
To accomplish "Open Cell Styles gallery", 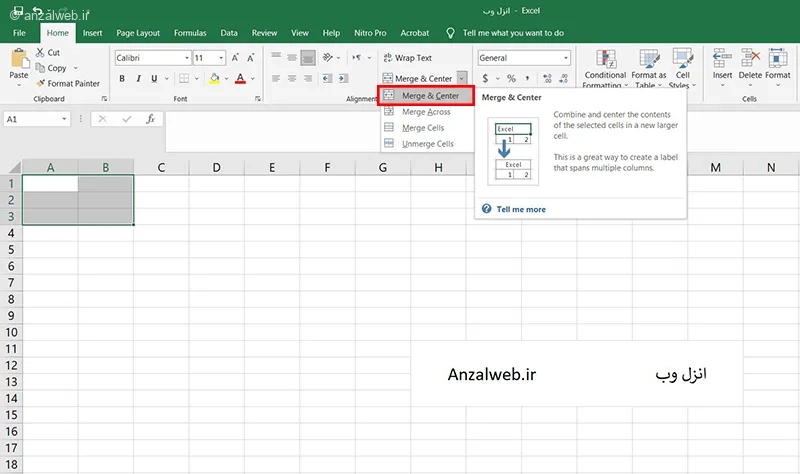I will [683, 68].
